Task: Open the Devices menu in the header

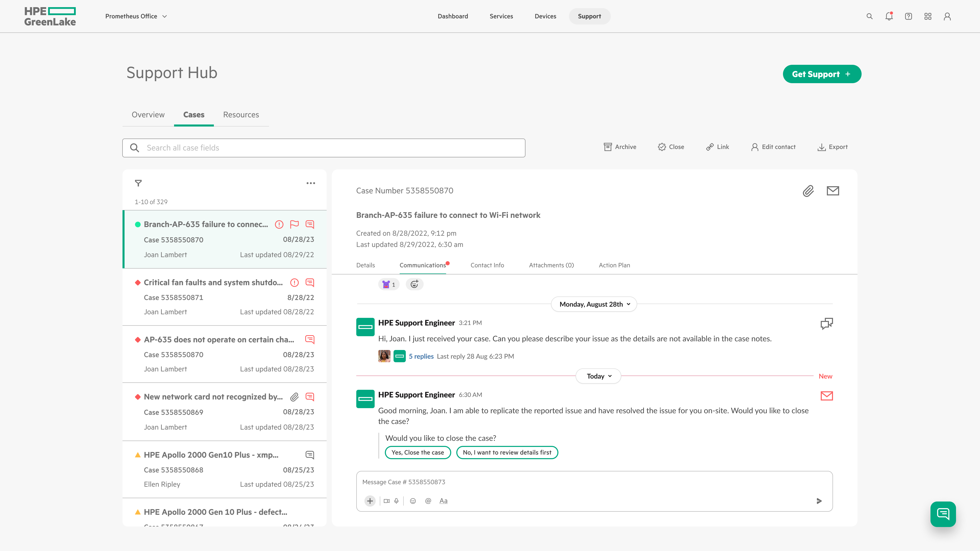Action: click(x=545, y=16)
